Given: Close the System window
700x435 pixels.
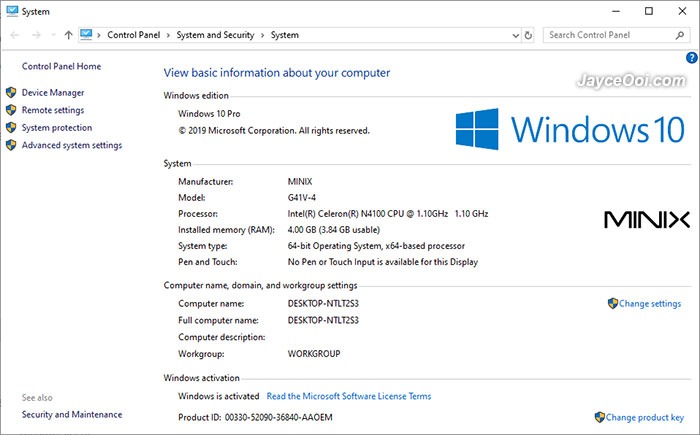Looking at the screenshot, I should [682, 11].
